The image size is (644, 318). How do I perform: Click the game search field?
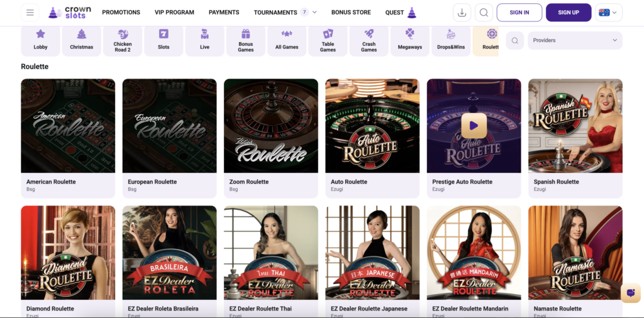[515, 40]
